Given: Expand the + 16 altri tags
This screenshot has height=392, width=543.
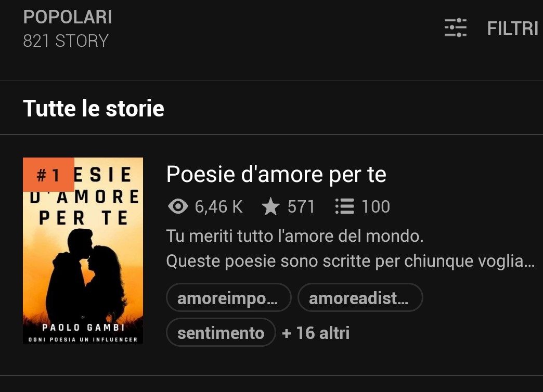Looking at the screenshot, I should click(x=316, y=333).
